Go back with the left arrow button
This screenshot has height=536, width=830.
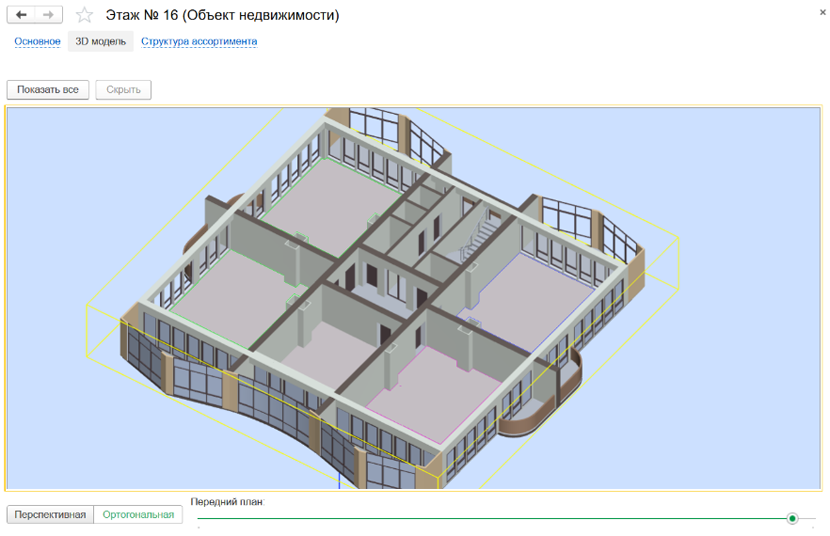coord(21,15)
